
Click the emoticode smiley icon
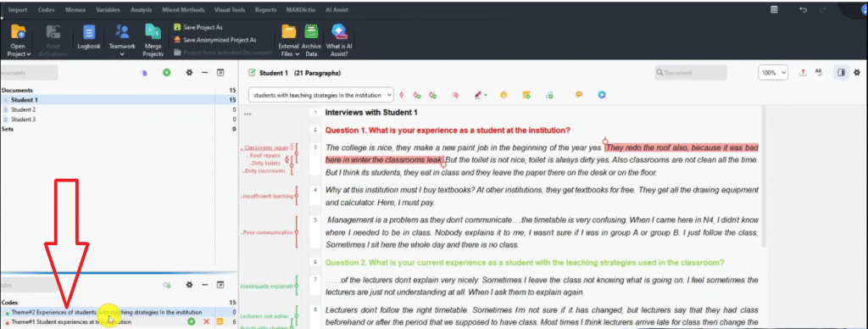coord(504,95)
